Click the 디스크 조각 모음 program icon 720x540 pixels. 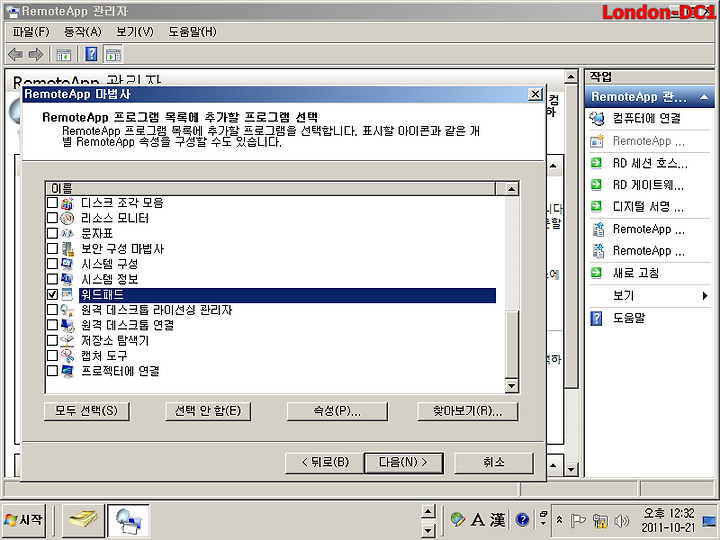tap(68, 203)
